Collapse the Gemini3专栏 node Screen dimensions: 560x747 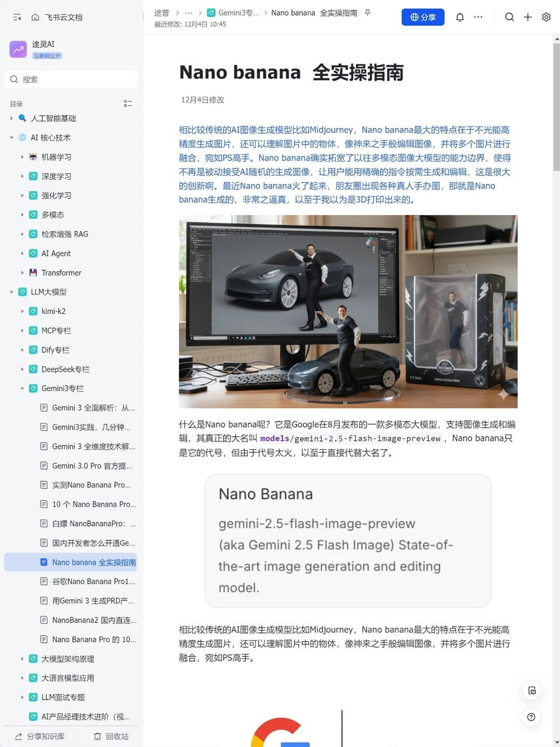[22, 388]
